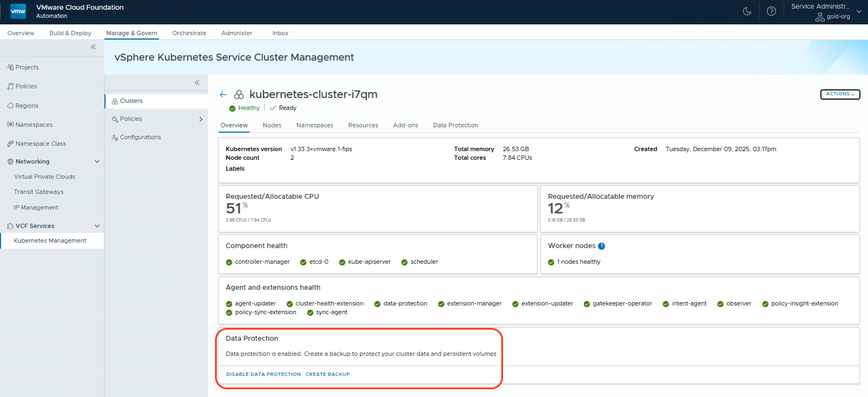Click the Worker nodes count badge
The image size is (868, 397).
601,246
